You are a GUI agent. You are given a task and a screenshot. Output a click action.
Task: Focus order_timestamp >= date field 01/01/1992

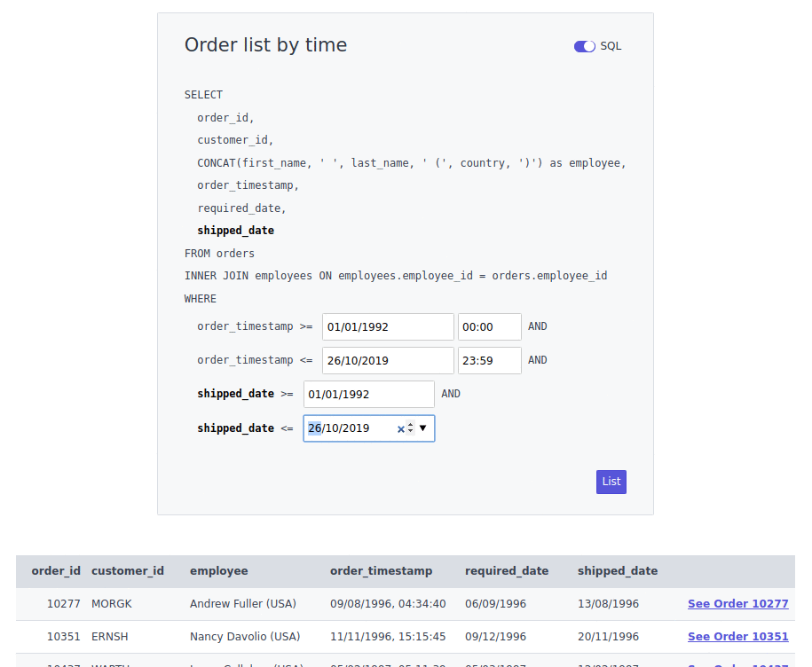[388, 326]
